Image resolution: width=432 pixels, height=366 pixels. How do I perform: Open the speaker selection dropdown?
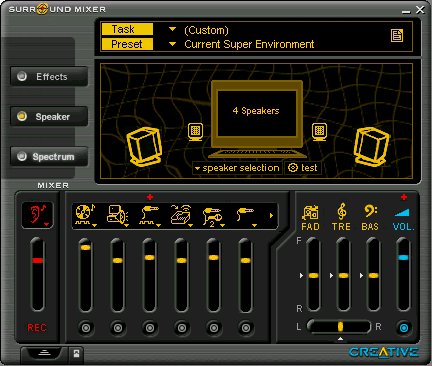(x=237, y=168)
